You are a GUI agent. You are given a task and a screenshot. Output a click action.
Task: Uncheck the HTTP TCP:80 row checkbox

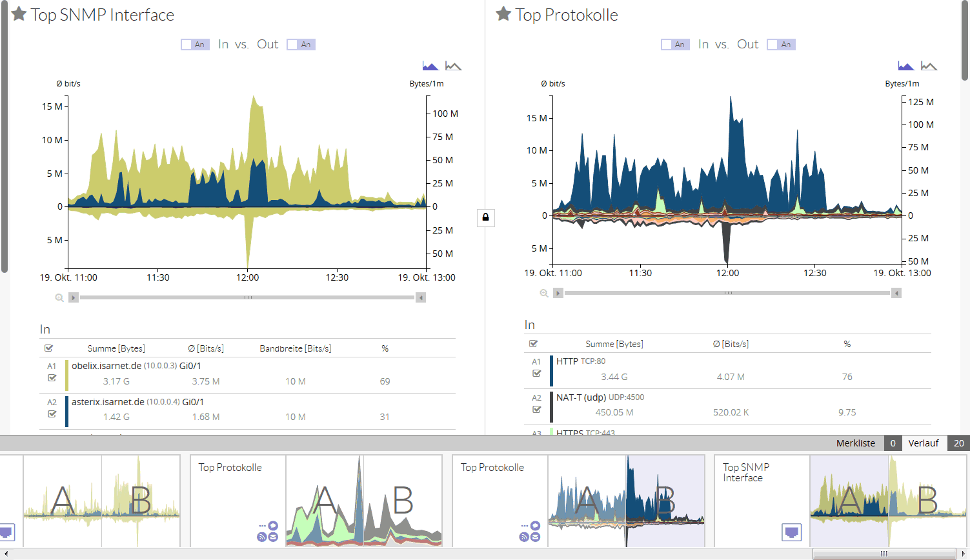[536, 374]
